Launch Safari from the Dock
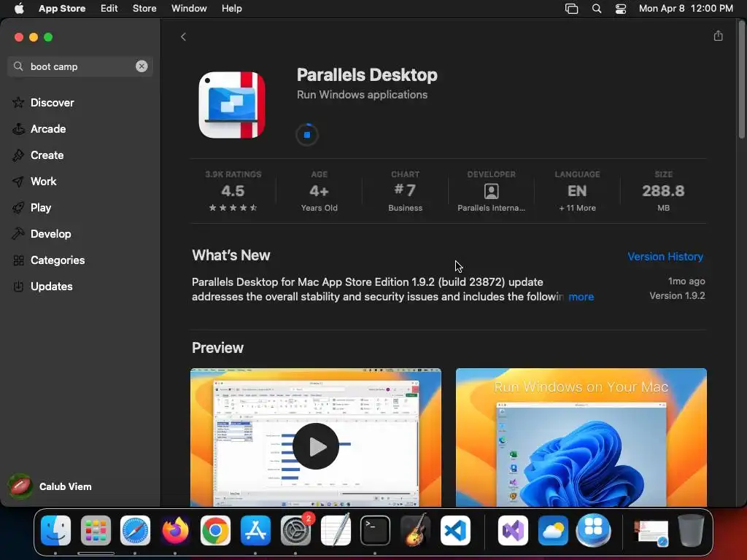The height and width of the screenshot is (560, 747). [x=135, y=530]
